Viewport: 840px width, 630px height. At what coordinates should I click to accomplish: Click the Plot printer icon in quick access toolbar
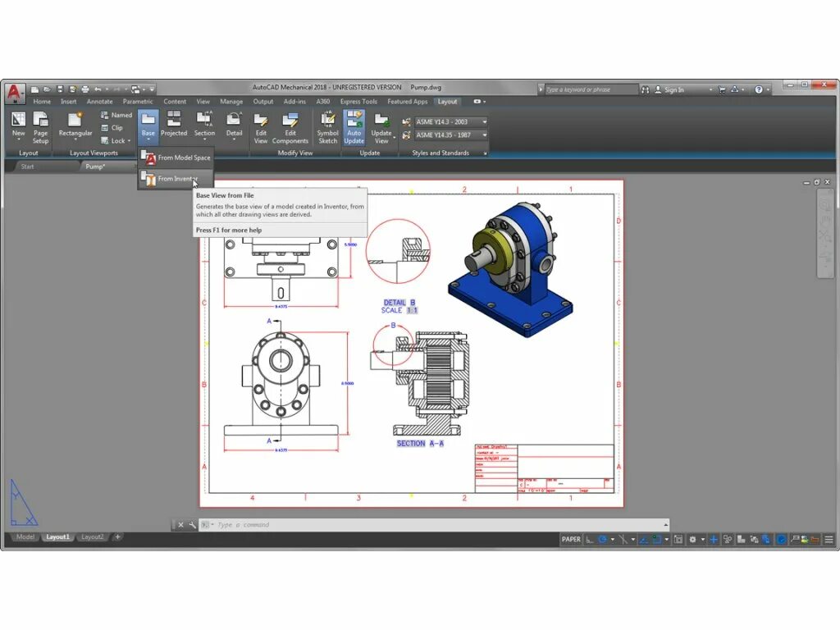[85, 89]
